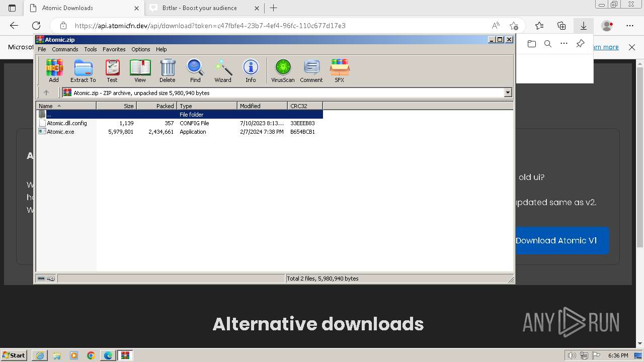Add page to favorites star icon
644x362 pixels.
coord(514,26)
